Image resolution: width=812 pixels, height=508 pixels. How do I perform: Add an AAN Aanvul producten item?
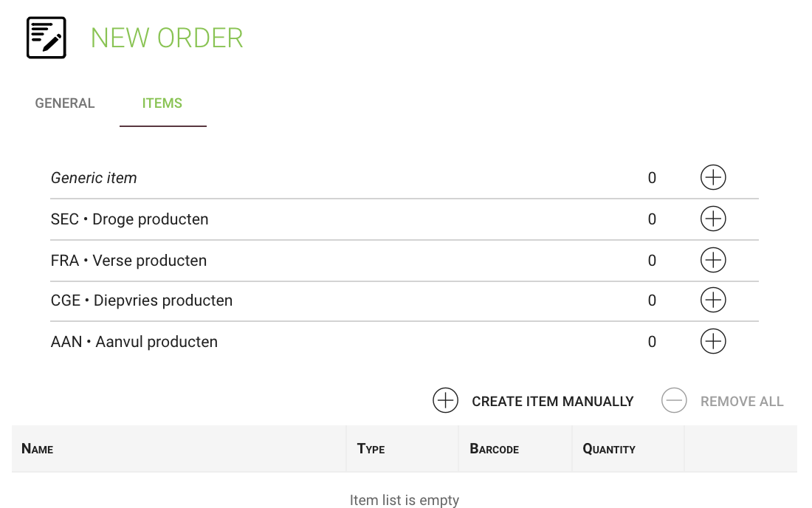713,341
